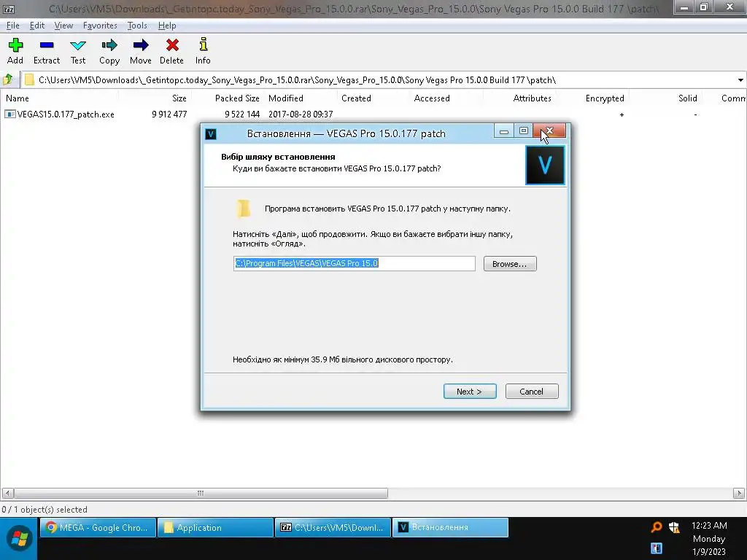Screen dimensions: 747x560
Task: Click the red Delete icon
Action: point(172,45)
